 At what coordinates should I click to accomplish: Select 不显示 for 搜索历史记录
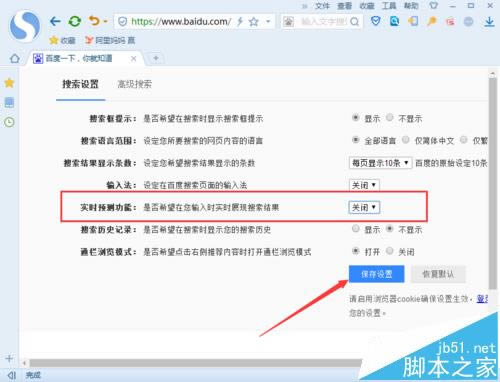coord(390,228)
